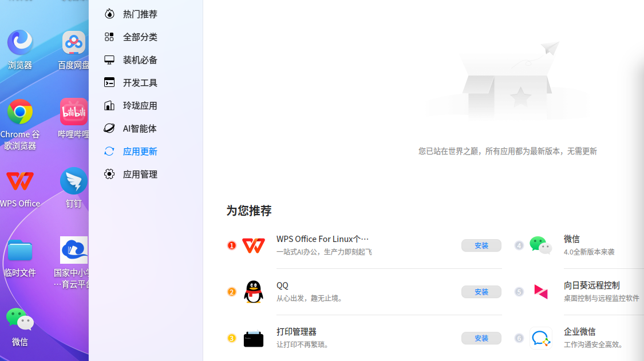Screen dimensions: 644x361
Task: Click the gear icon beside 应用管理
Action: (x=109, y=174)
